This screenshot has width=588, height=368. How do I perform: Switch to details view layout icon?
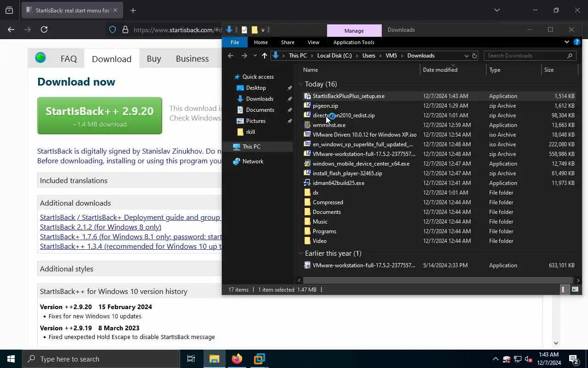563,290
